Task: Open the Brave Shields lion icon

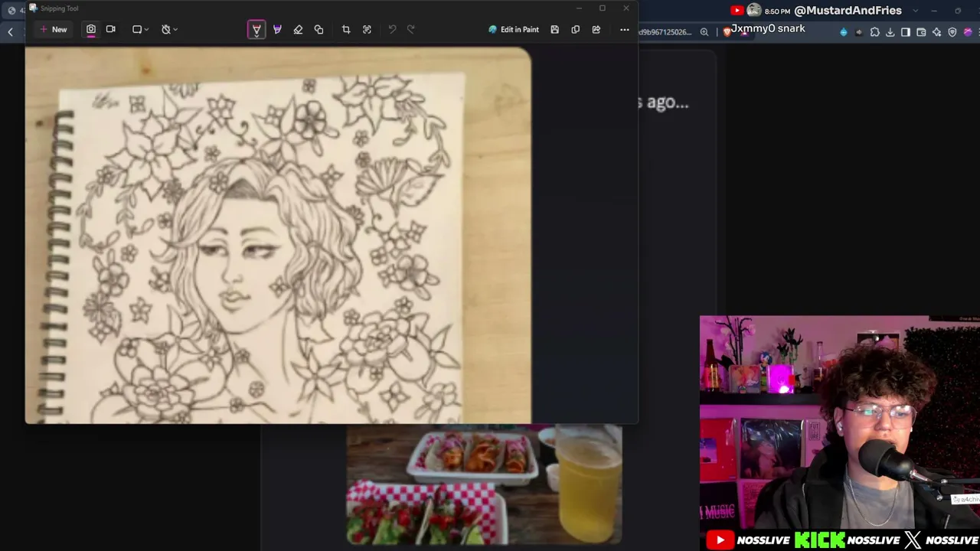Action: pos(727,32)
